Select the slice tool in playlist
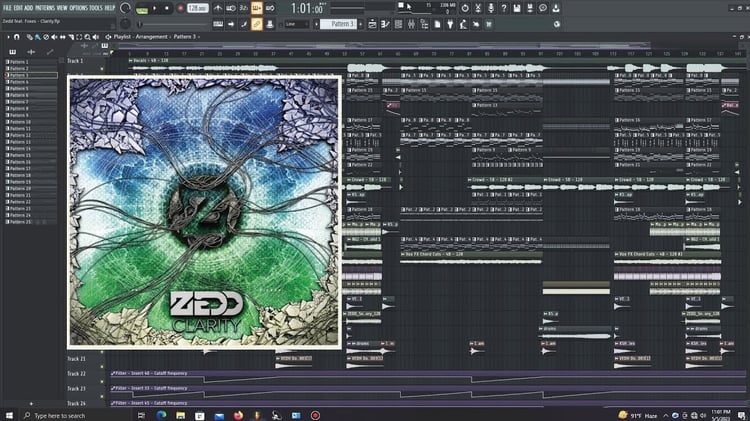 click(x=71, y=37)
